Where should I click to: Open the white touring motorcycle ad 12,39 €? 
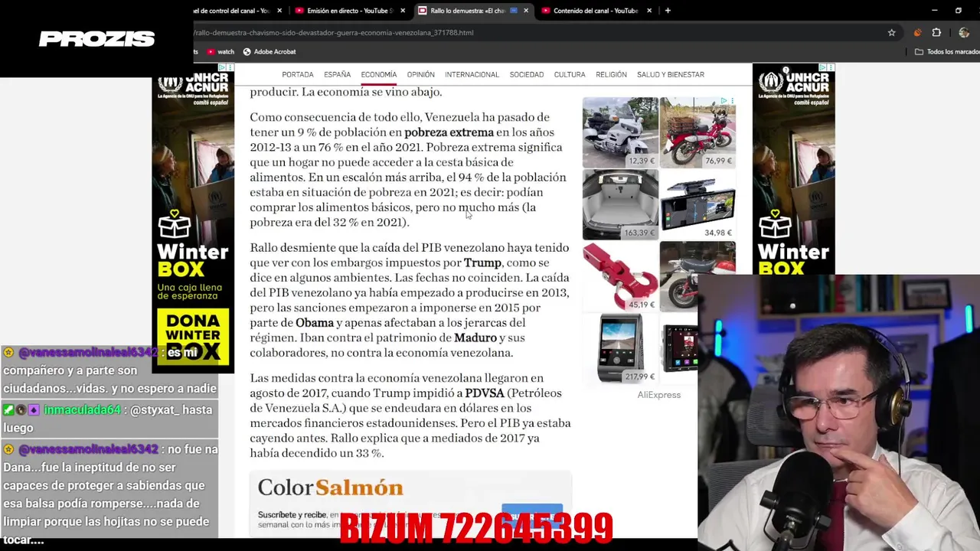(620, 132)
